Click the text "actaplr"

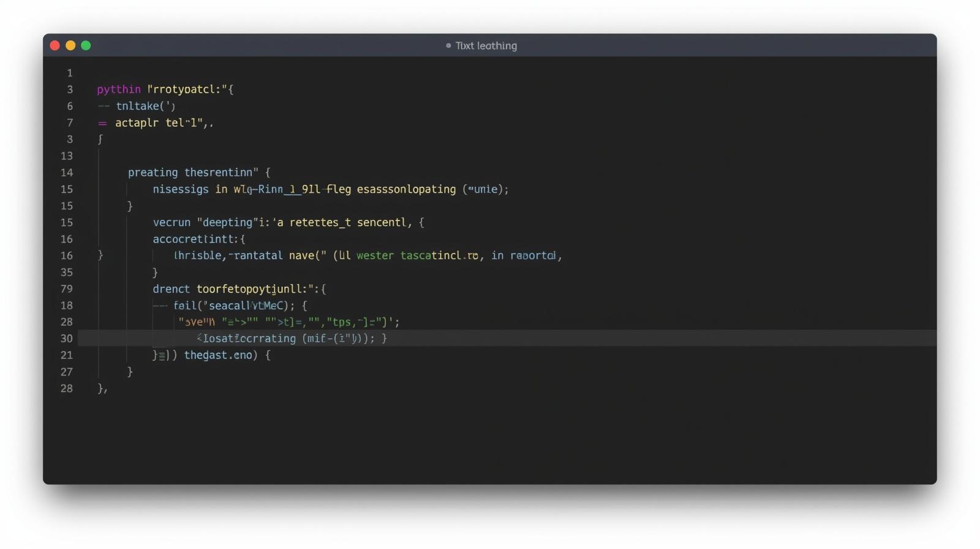coord(137,123)
